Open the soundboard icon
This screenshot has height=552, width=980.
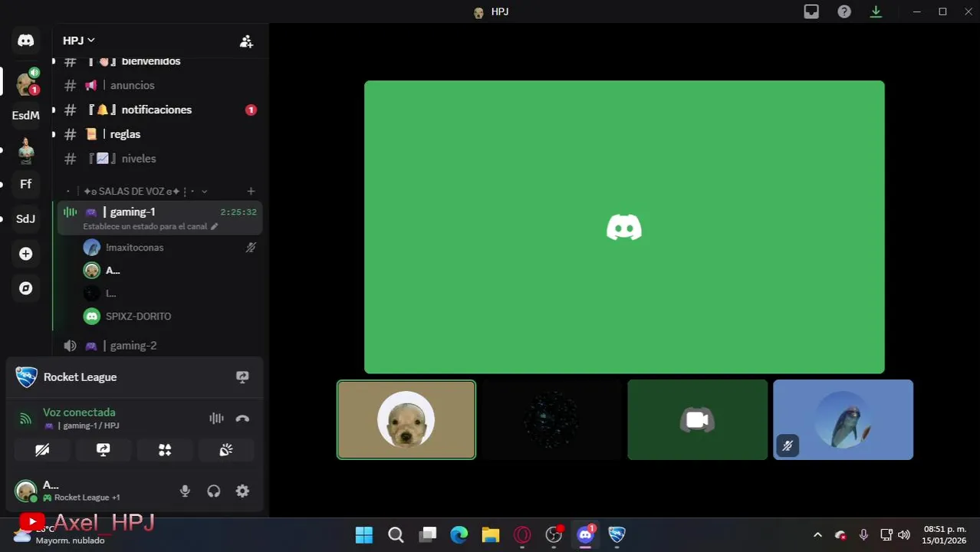pyautogui.click(x=226, y=450)
